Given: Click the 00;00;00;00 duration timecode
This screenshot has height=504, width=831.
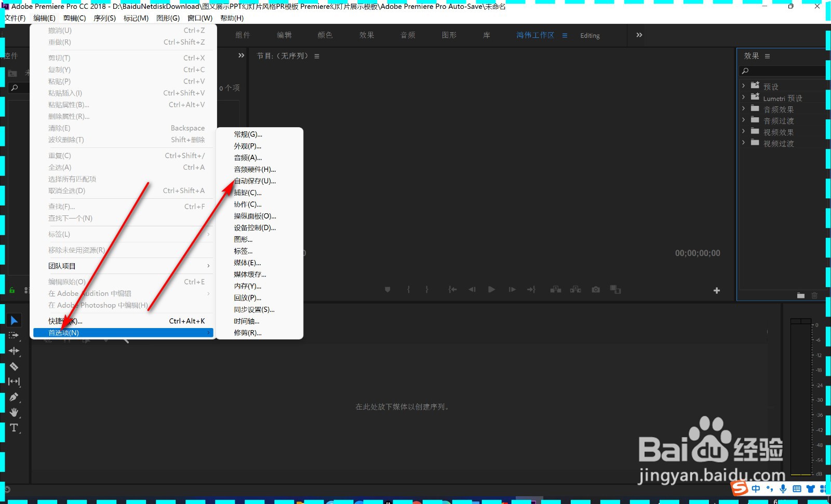Looking at the screenshot, I should pyautogui.click(x=698, y=253).
